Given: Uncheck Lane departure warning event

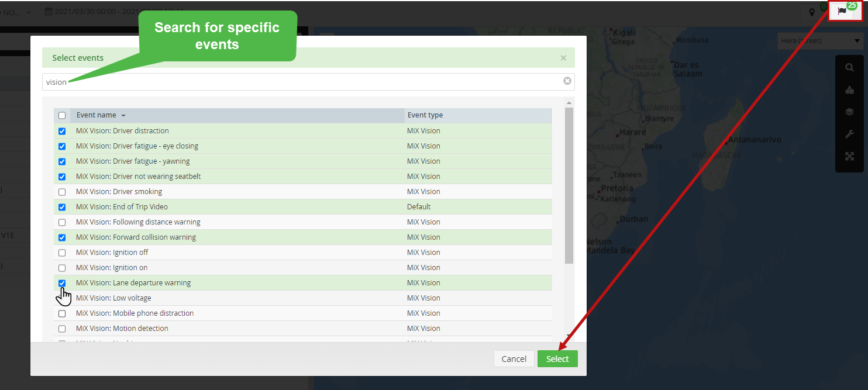Looking at the screenshot, I should pyautogui.click(x=62, y=283).
